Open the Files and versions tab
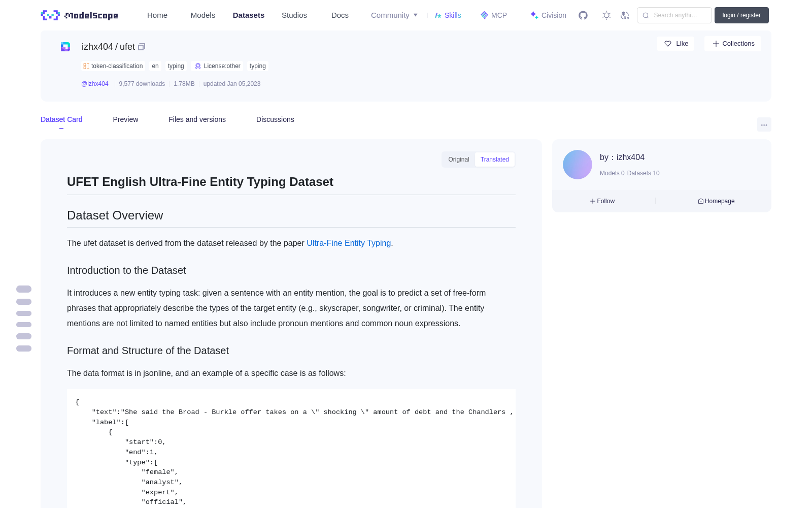812x508 pixels. click(197, 119)
